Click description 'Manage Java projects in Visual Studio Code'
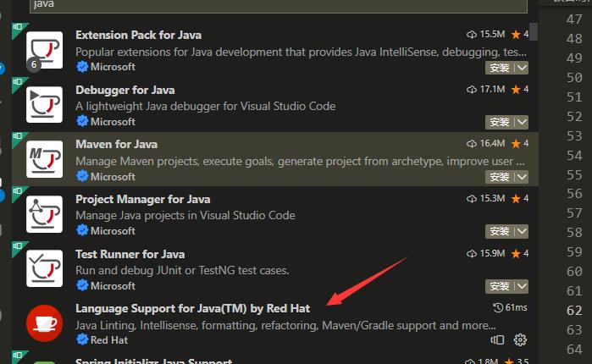Image resolution: width=592 pixels, height=364 pixels. tap(185, 215)
